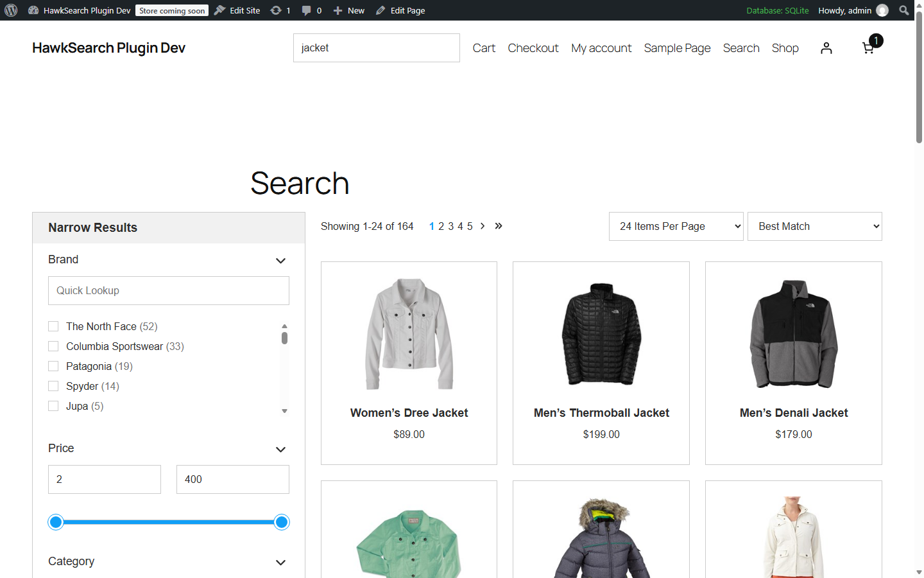Check Columbia Sportswear brand filter
The height and width of the screenshot is (578, 924).
point(53,346)
